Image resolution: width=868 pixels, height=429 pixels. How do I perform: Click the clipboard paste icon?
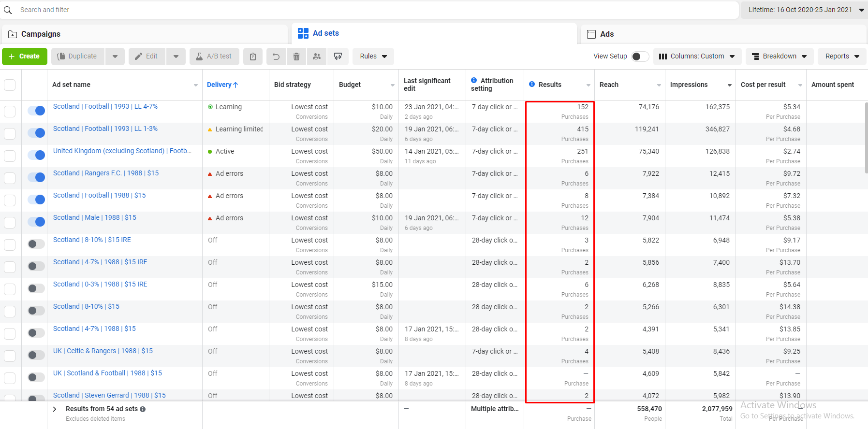253,57
